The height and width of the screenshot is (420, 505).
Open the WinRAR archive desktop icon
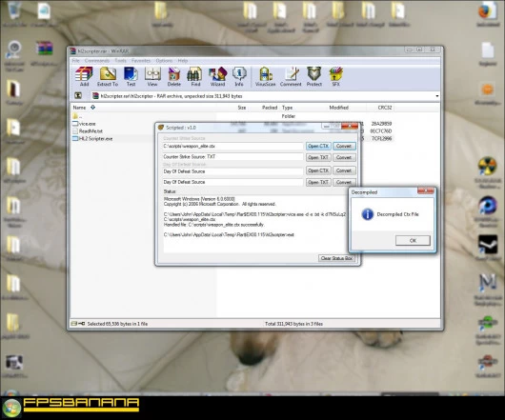45,53
